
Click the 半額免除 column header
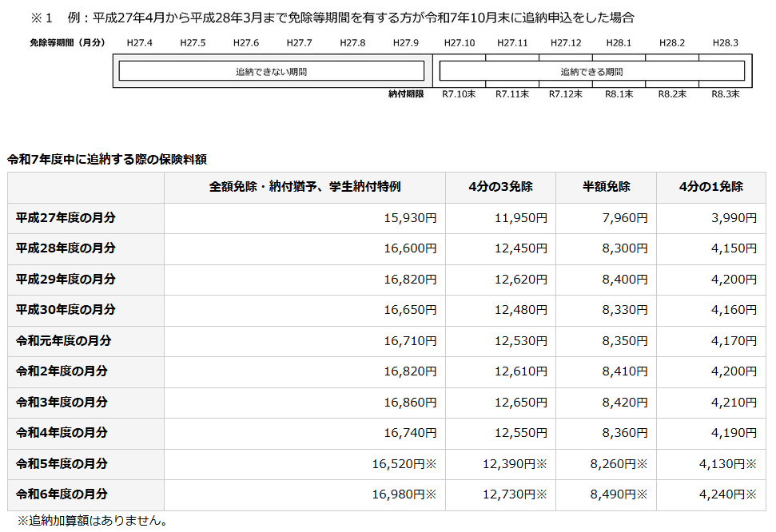pyautogui.click(x=606, y=187)
